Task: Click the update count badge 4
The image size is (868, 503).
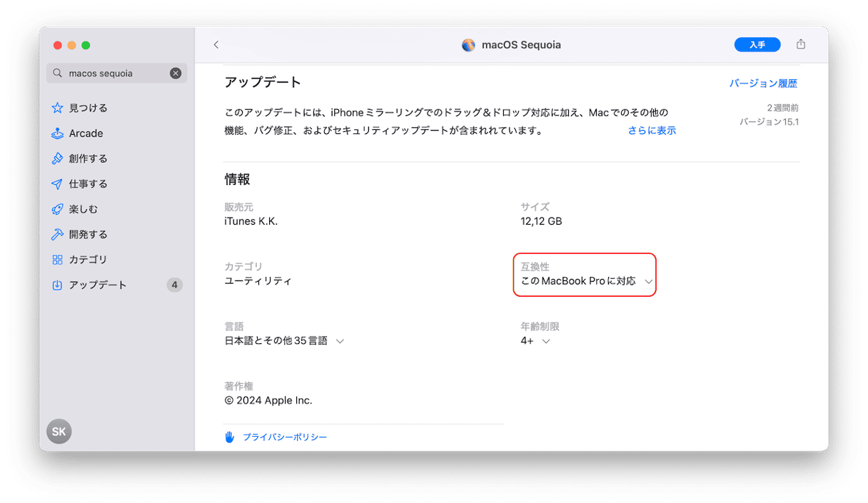Action: [175, 285]
